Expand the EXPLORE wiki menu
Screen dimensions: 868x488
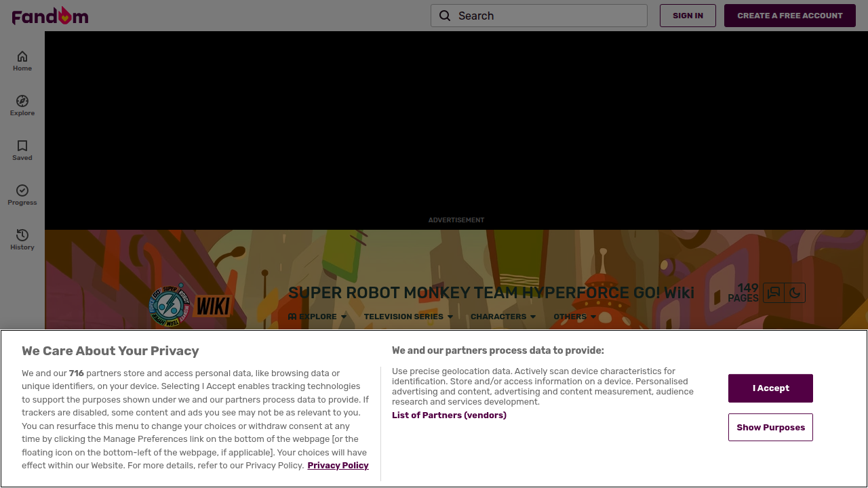point(317,317)
